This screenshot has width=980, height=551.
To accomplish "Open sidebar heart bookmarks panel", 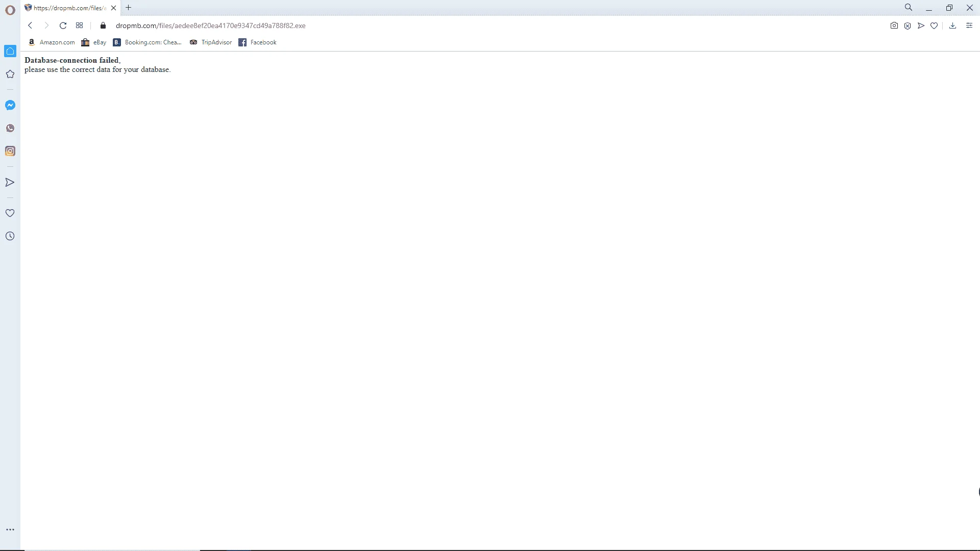I will (x=10, y=213).
